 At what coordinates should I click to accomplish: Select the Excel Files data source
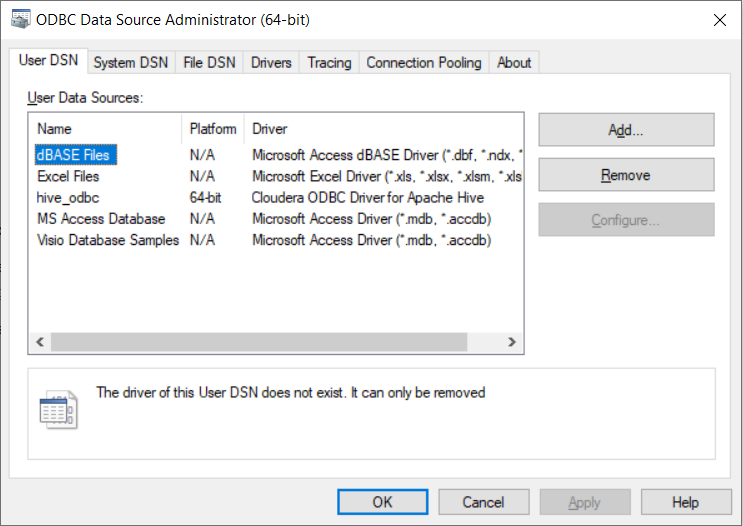(x=68, y=176)
